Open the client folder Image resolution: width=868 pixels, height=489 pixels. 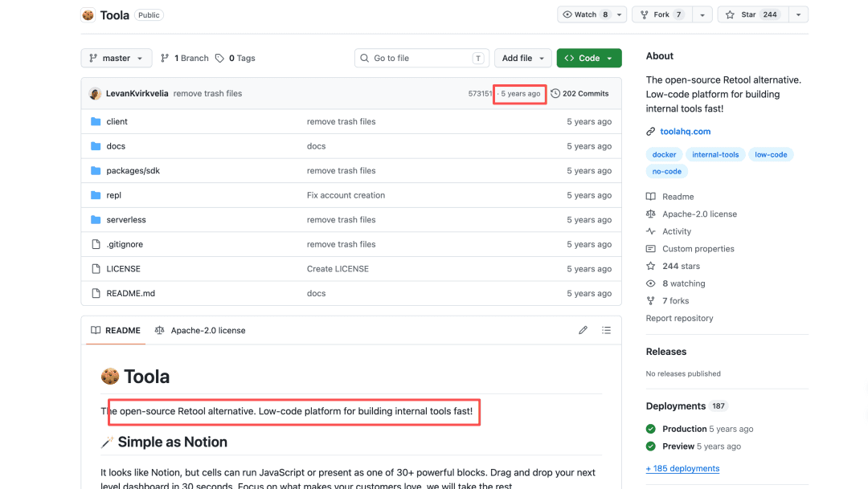click(x=117, y=122)
